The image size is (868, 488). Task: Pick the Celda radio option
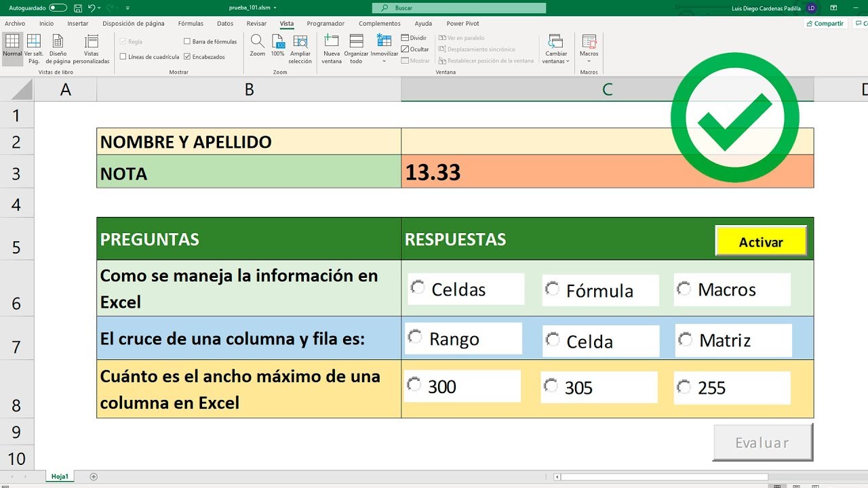pos(553,339)
